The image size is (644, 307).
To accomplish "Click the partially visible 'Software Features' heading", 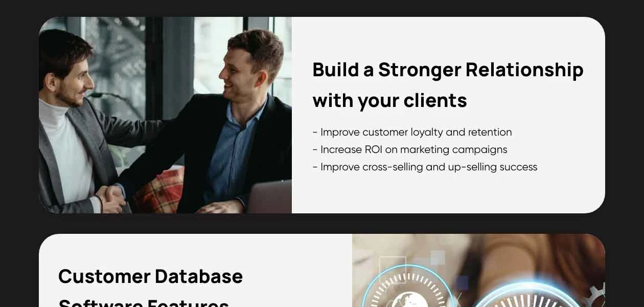I will tap(144, 302).
